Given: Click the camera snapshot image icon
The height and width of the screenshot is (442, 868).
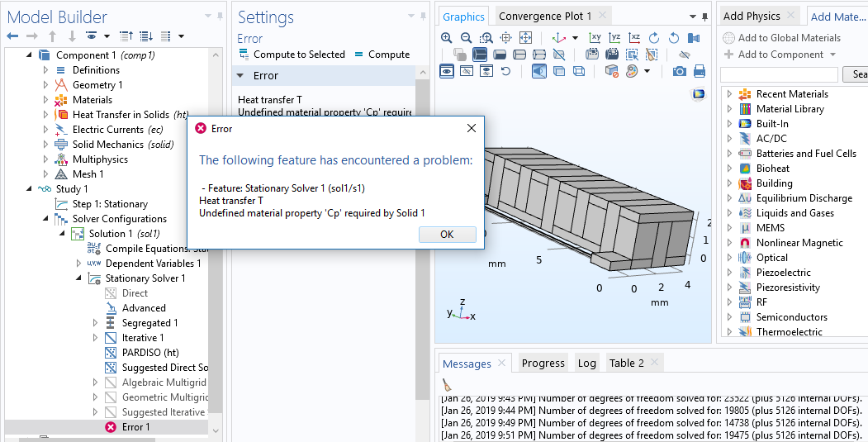Looking at the screenshot, I should point(679,71).
